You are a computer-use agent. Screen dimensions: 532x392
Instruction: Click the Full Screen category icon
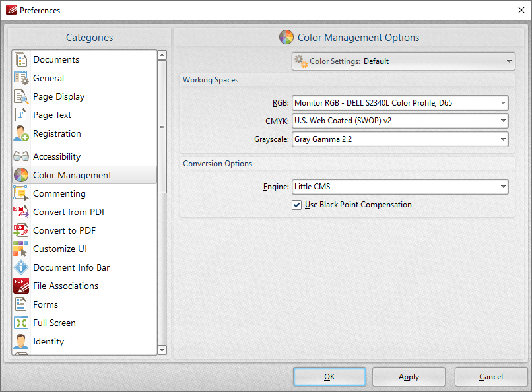22,323
